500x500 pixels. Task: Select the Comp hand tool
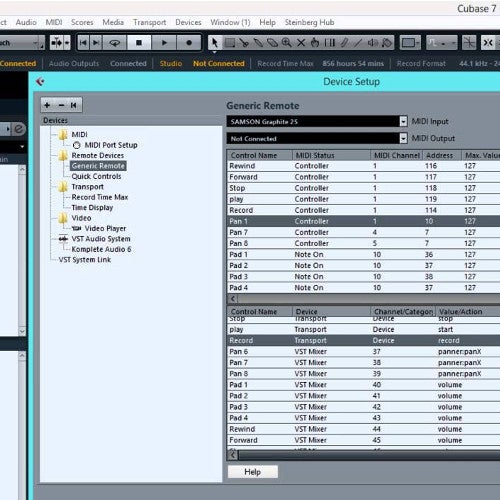coord(315,43)
